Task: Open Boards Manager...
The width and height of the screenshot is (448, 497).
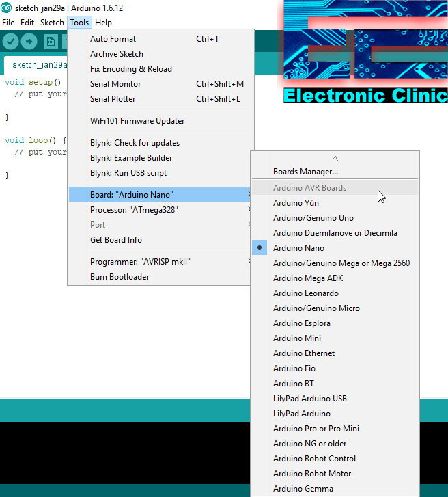Action: point(335,172)
